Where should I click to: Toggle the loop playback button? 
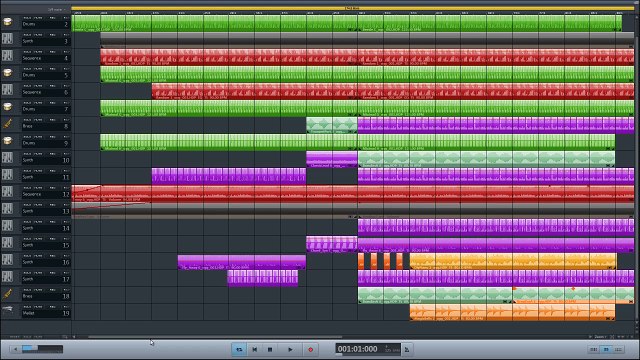click(x=239, y=349)
